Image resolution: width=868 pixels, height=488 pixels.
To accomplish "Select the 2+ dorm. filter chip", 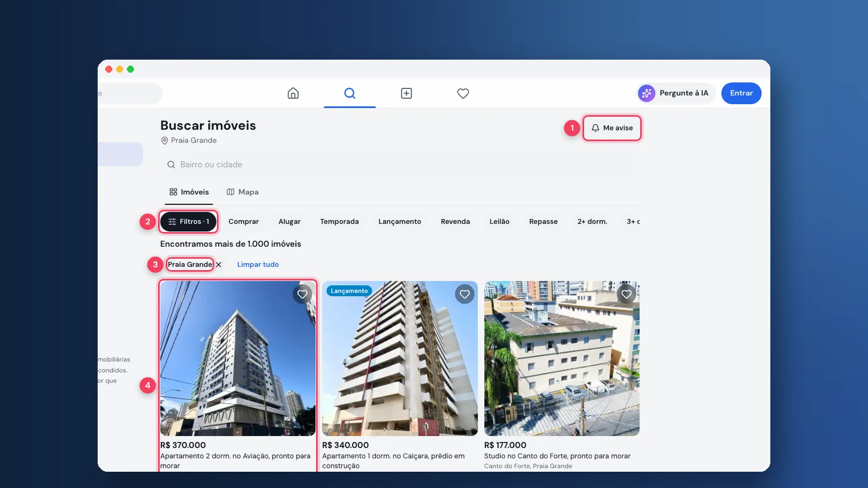I will [592, 222].
